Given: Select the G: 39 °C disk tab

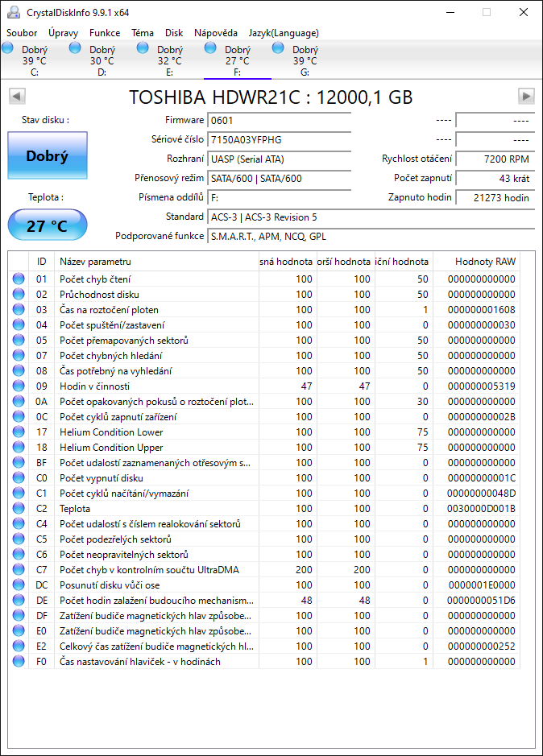Looking at the screenshot, I should [305, 60].
